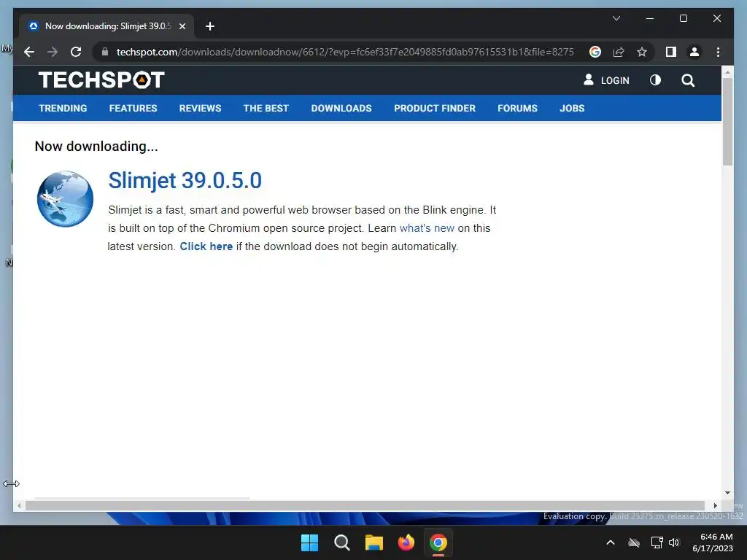The width and height of the screenshot is (747, 560).
Task: Click the Chrome taskbar icon
Action: [438, 542]
